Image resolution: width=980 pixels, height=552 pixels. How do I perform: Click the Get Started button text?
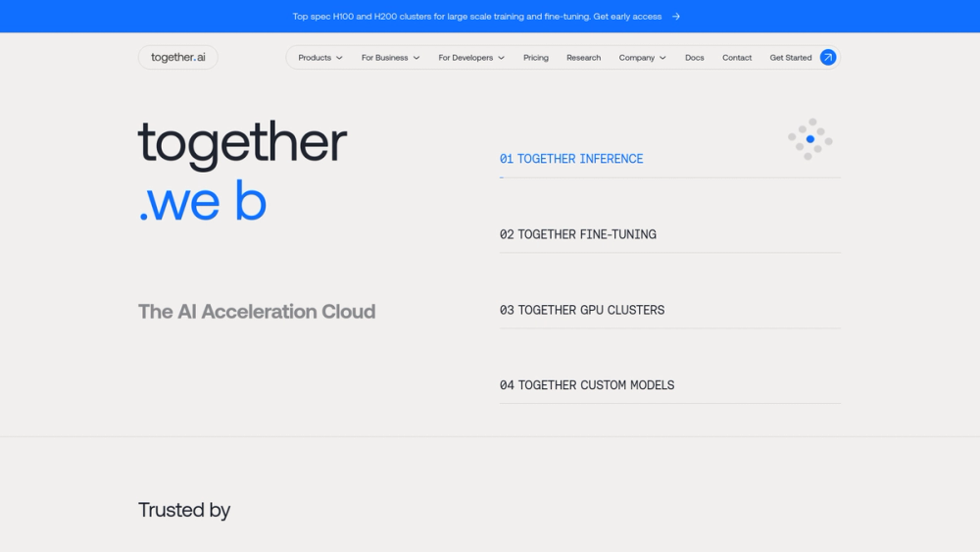pyautogui.click(x=790, y=58)
